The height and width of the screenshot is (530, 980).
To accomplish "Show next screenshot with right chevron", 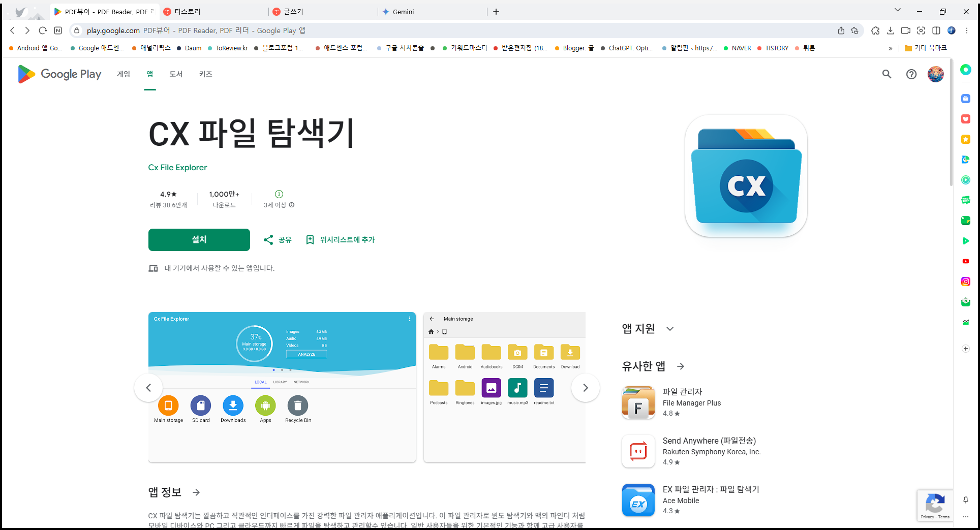I will coord(586,388).
